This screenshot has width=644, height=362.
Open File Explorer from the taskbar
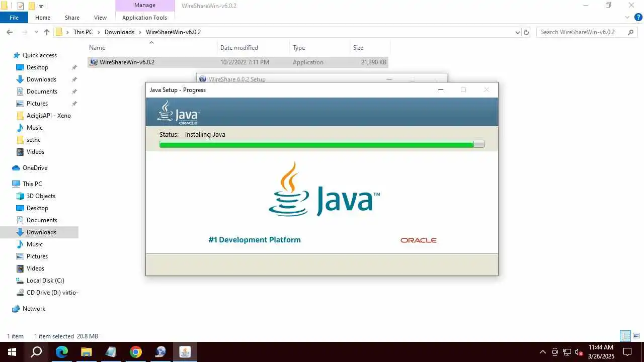[x=87, y=352]
